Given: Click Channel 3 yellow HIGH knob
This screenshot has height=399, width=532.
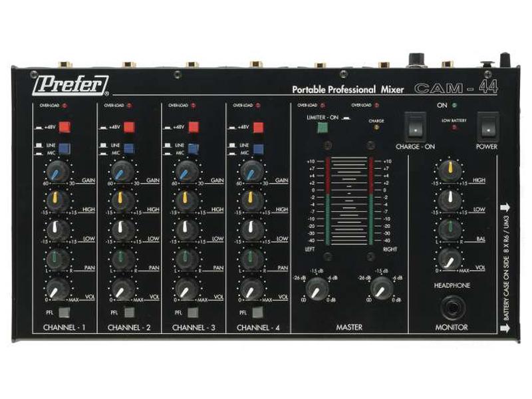Looking at the screenshot, I should click(187, 200).
